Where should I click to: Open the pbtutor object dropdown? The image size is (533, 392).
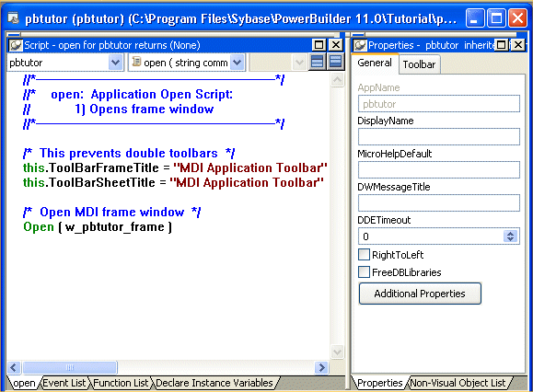pos(116,63)
